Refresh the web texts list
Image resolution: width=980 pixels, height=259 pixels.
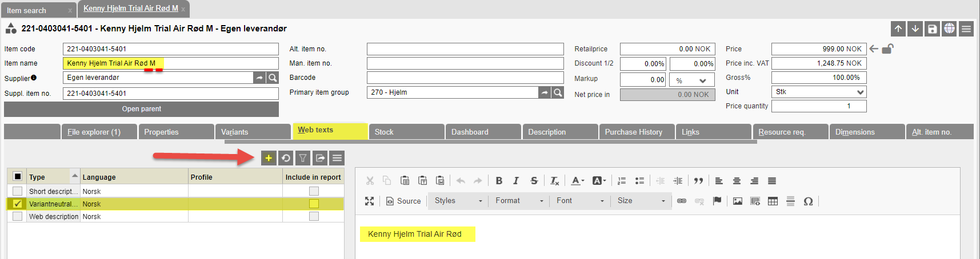pos(286,158)
